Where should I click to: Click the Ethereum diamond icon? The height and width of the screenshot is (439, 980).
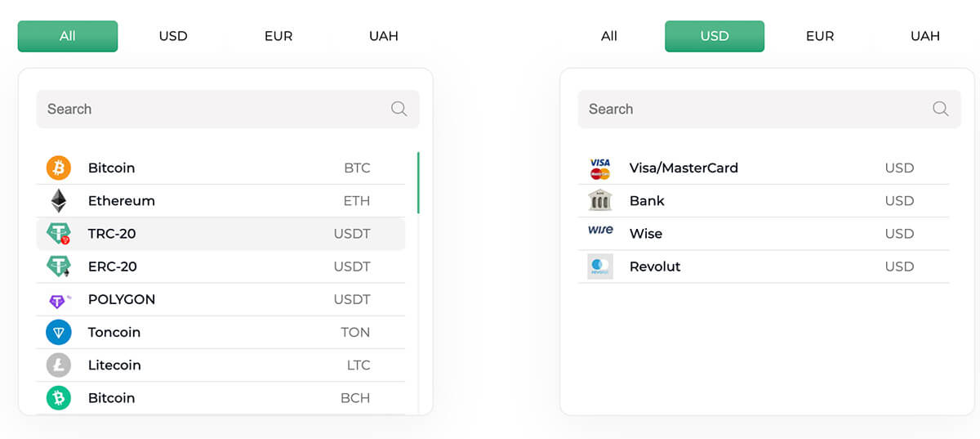coord(59,201)
